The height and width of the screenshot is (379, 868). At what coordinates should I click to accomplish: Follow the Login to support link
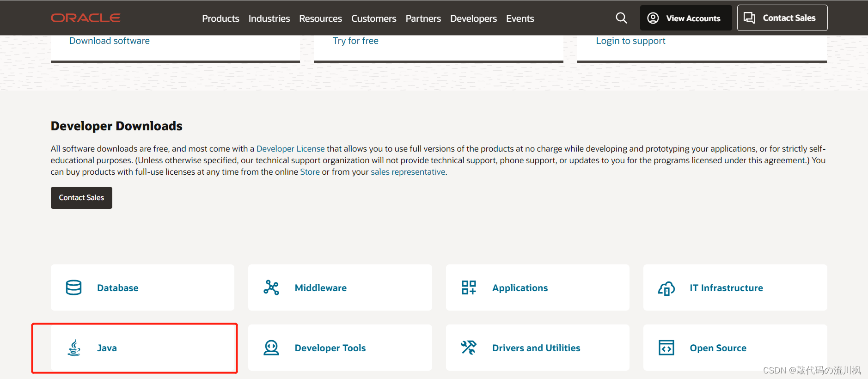pos(630,41)
